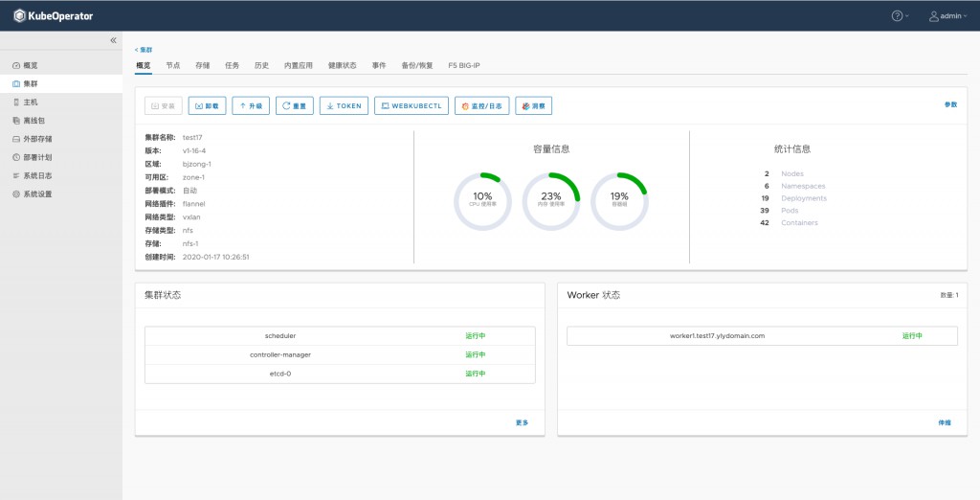Switch to the 节点 tab

pyautogui.click(x=173, y=65)
